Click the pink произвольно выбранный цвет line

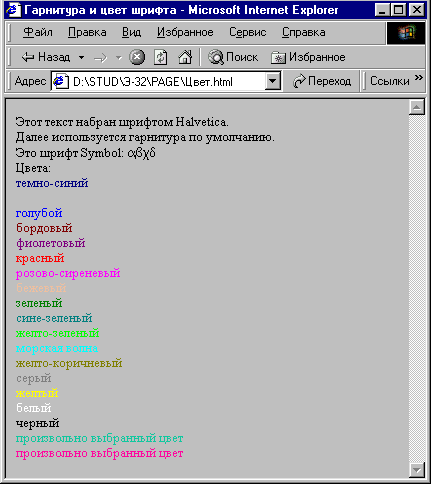pos(99,454)
